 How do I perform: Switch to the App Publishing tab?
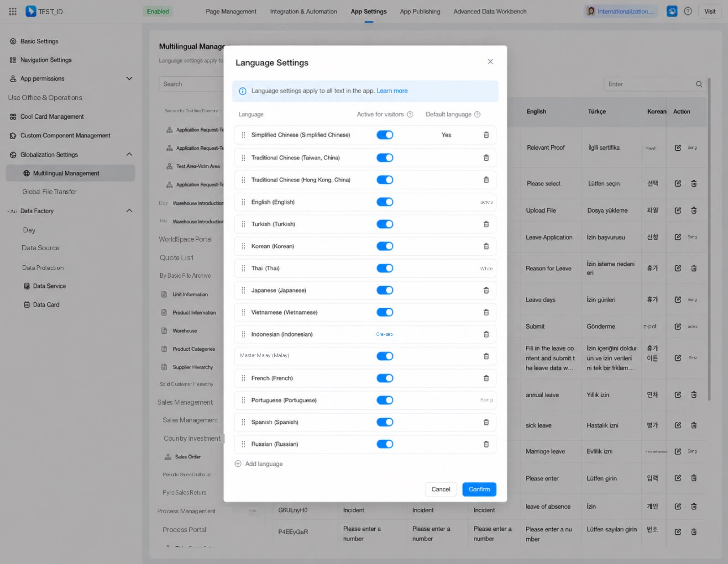coord(420,11)
